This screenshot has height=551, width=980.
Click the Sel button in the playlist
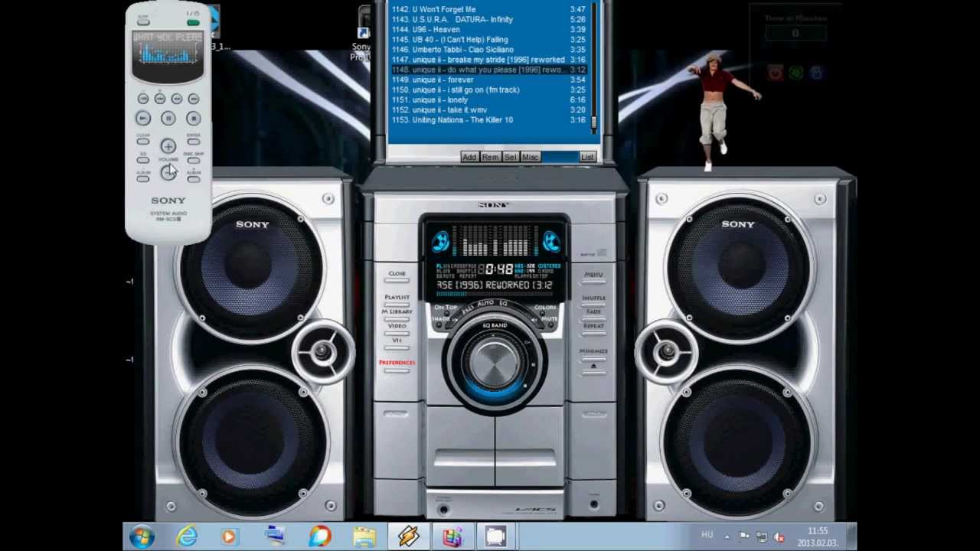pyautogui.click(x=510, y=157)
